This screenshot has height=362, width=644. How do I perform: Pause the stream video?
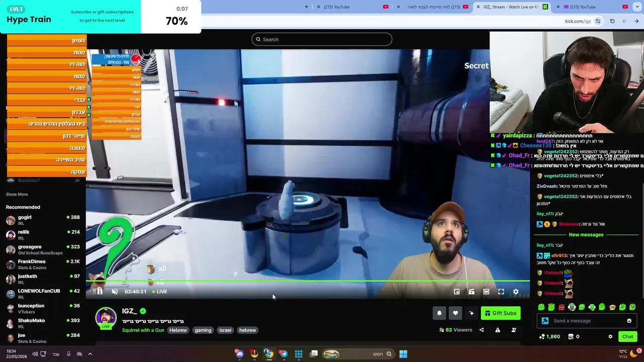pyautogui.click(x=99, y=292)
